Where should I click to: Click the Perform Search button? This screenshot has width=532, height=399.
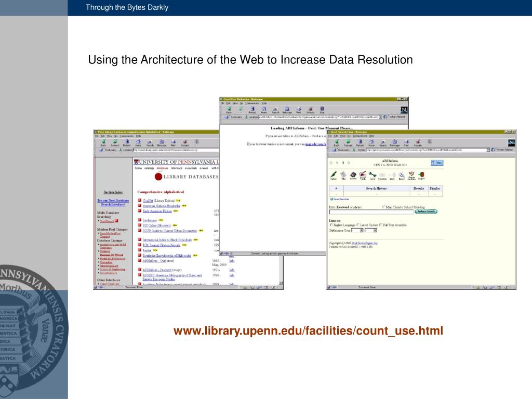pos(426,211)
